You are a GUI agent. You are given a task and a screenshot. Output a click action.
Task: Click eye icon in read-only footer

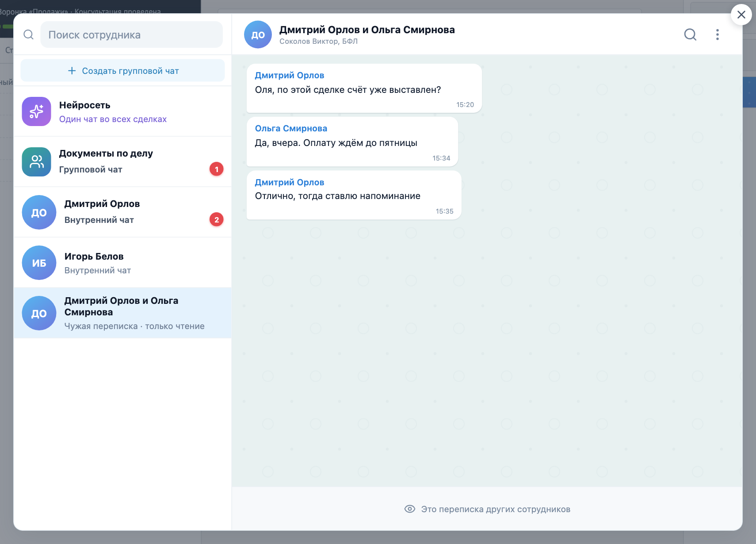click(410, 509)
